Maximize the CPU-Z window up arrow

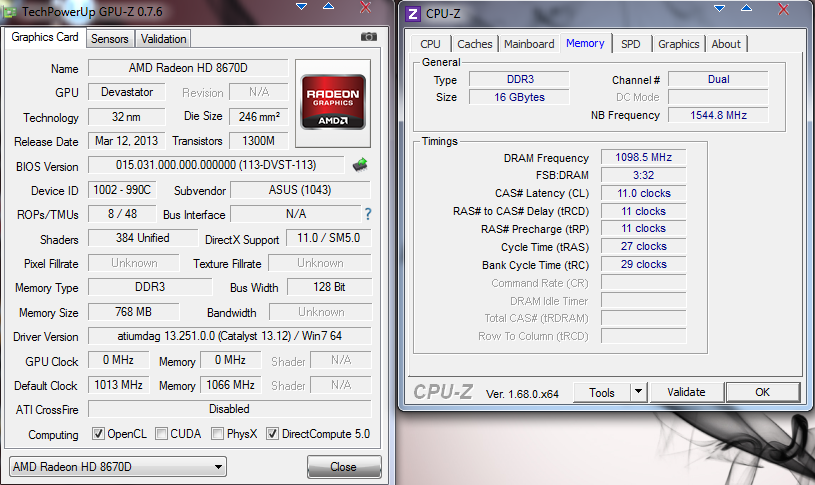(746, 8)
